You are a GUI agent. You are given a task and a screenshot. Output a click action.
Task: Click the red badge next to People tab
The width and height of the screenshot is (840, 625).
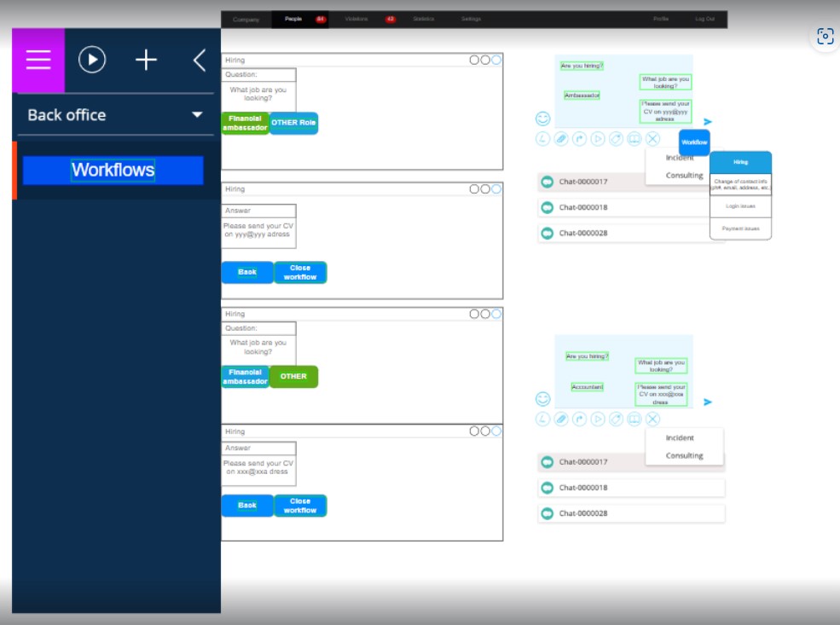pos(321,20)
